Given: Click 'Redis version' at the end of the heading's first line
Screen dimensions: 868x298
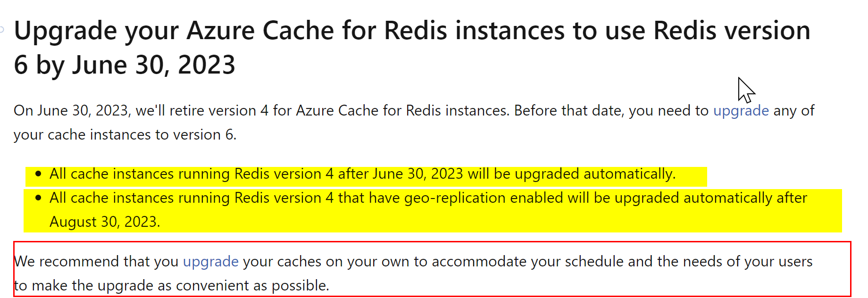Looking at the screenshot, I should coord(732,31).
